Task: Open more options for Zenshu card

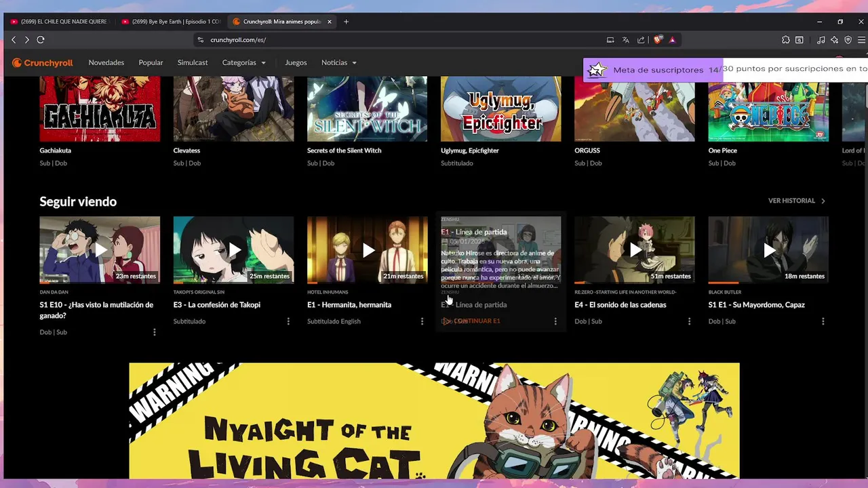Action: point(555,321)
